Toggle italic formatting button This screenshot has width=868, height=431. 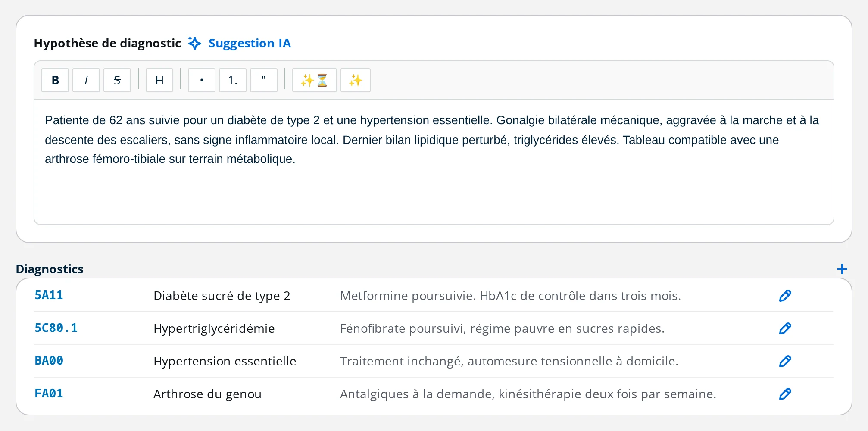coord(86,80)
